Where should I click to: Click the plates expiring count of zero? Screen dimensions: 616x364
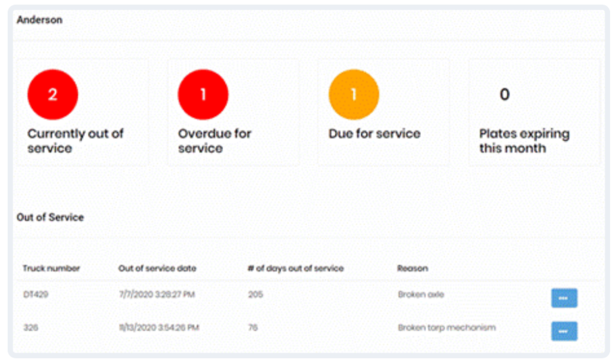point(505,94)
